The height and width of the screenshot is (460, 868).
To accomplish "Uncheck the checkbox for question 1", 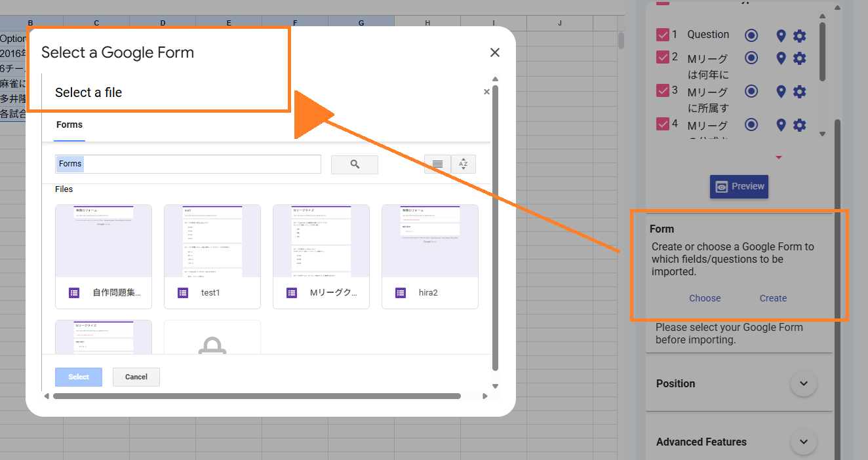I will (x=663, y=35).
